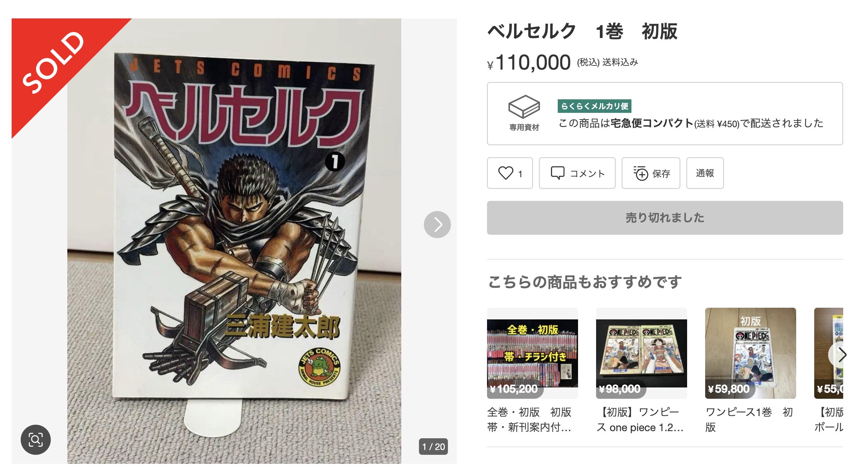868x474 pixels.
Task: Click the 売り切れました sold-out button
Action: pyautogui.click(x=665, y=218)
